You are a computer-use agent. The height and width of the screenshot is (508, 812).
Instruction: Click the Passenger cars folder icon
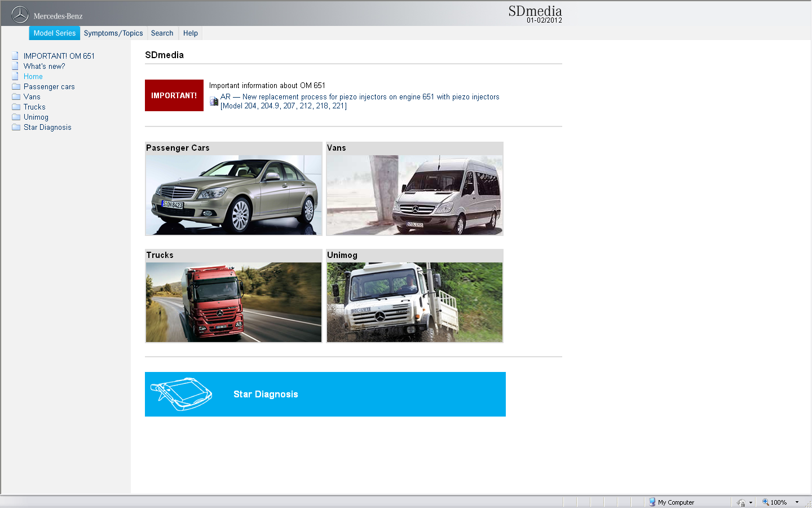tap(16, 86)
